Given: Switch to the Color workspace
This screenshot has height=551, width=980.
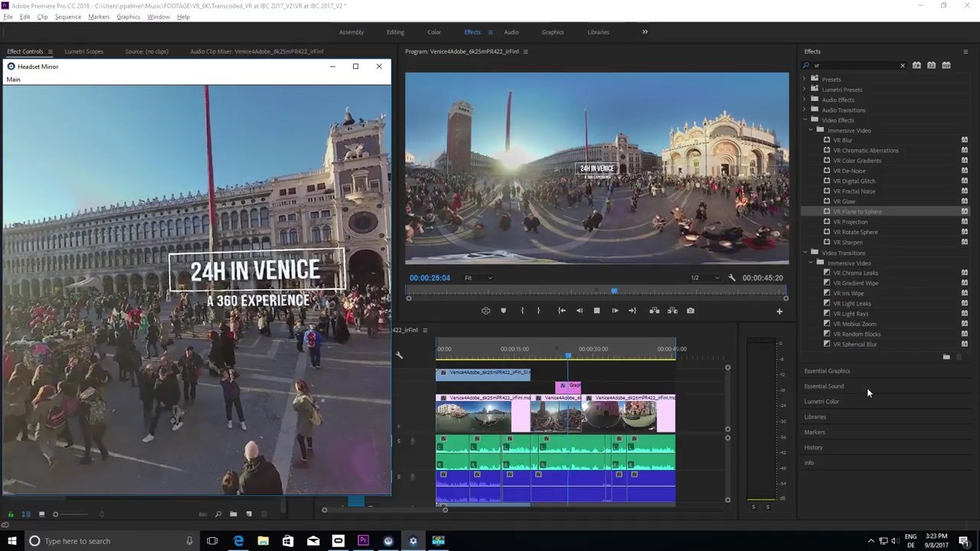Looking at the screenshot, I should [x=434, y=32].
